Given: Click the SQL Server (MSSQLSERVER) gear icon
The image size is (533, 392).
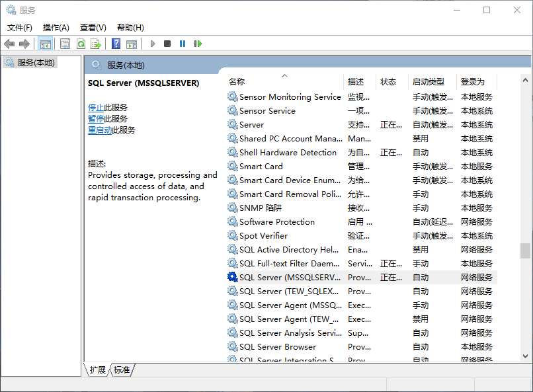Looking at the screenshot, I should (232, 277).
